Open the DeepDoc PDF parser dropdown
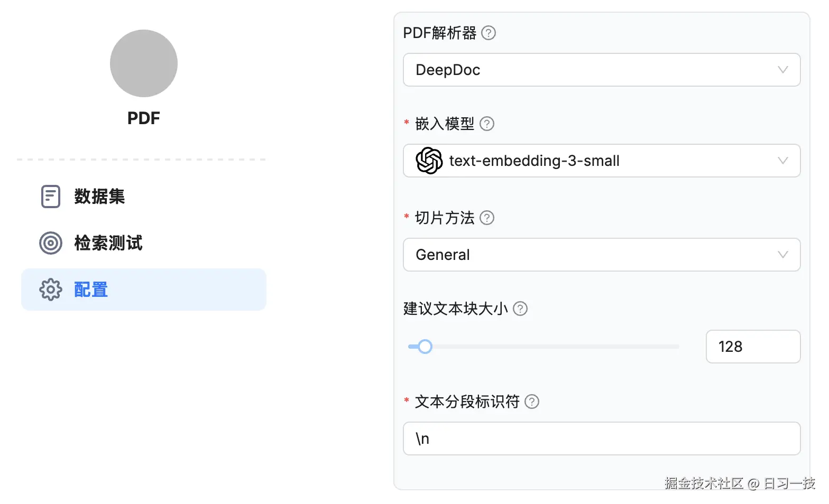Screen dimensions: 829x504 pyautogui.click(x=601, y=70)
